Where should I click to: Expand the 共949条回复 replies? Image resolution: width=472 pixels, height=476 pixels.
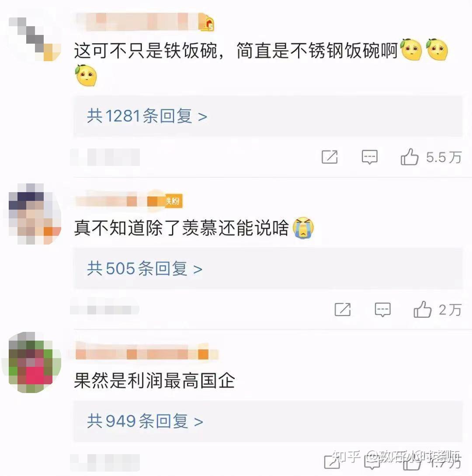[145, 421]
